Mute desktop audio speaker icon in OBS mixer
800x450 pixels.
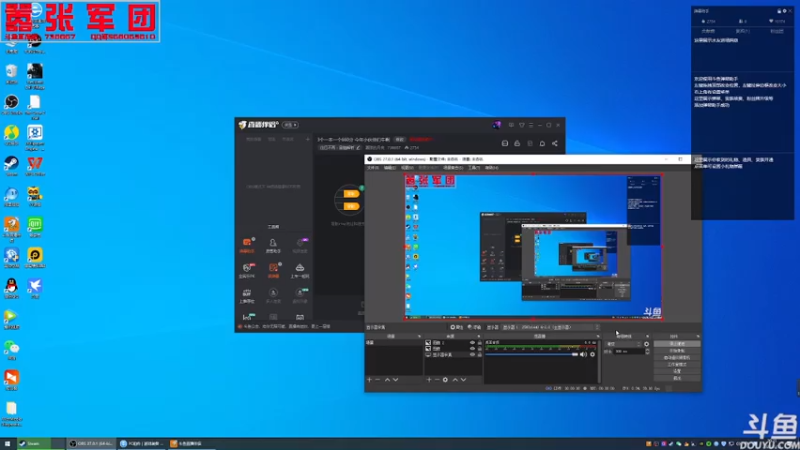point(583,354)
